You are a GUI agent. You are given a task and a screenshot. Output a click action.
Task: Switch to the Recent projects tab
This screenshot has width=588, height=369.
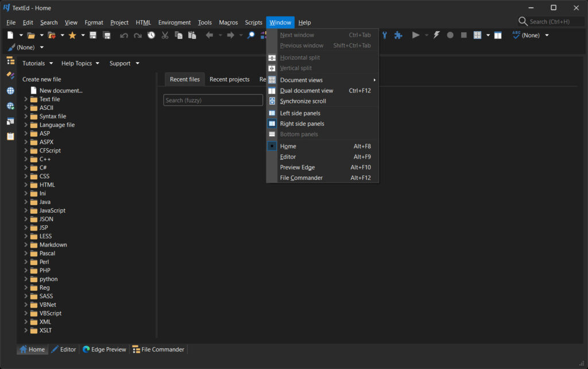[230, 79]
